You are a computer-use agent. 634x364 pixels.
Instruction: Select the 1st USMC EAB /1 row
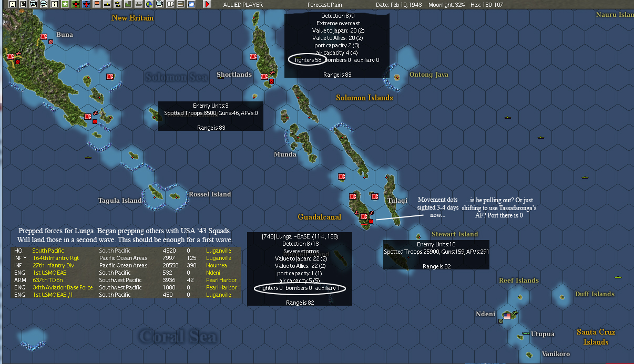click(x=126, y=295)
